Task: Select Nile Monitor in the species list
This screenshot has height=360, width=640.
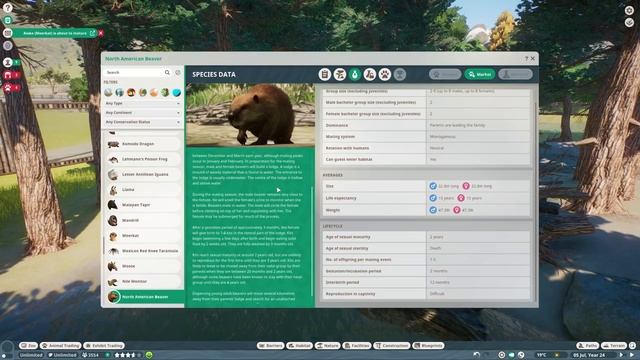Action: (x=143, y=282)
